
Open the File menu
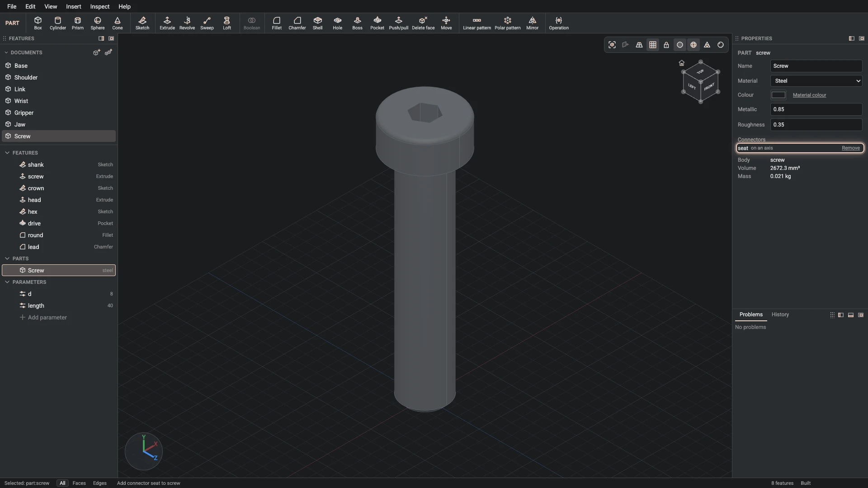tap(12, 6)
